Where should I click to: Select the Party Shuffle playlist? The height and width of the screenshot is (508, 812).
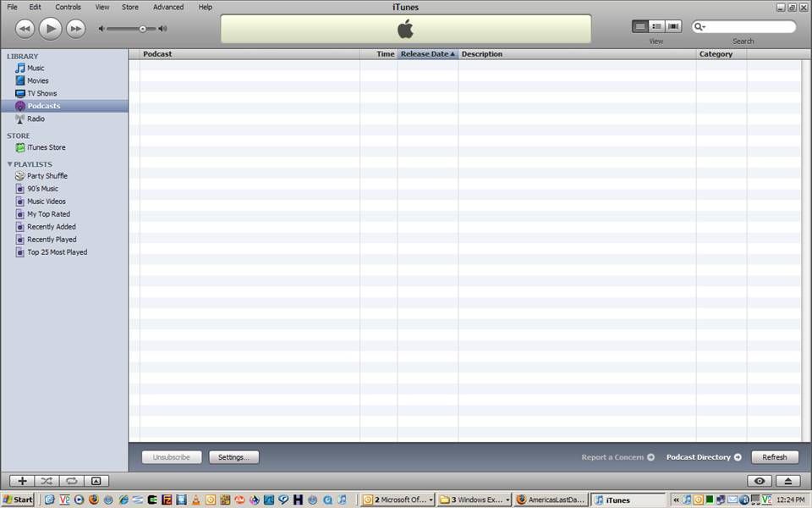point(65,176)
